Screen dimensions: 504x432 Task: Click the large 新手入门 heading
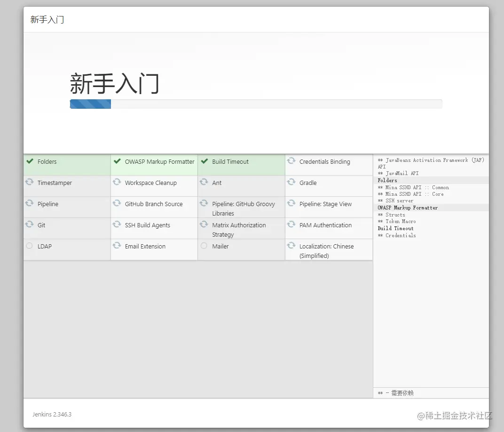(114, 84)
